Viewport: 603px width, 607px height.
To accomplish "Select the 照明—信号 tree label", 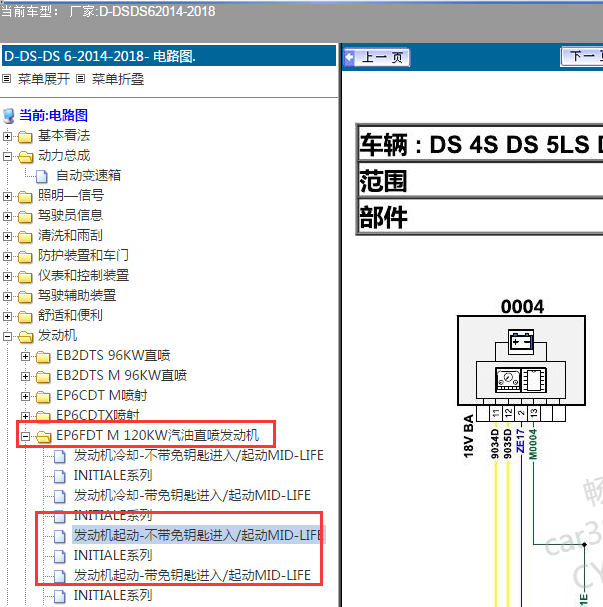I will (x=71, y=195).
